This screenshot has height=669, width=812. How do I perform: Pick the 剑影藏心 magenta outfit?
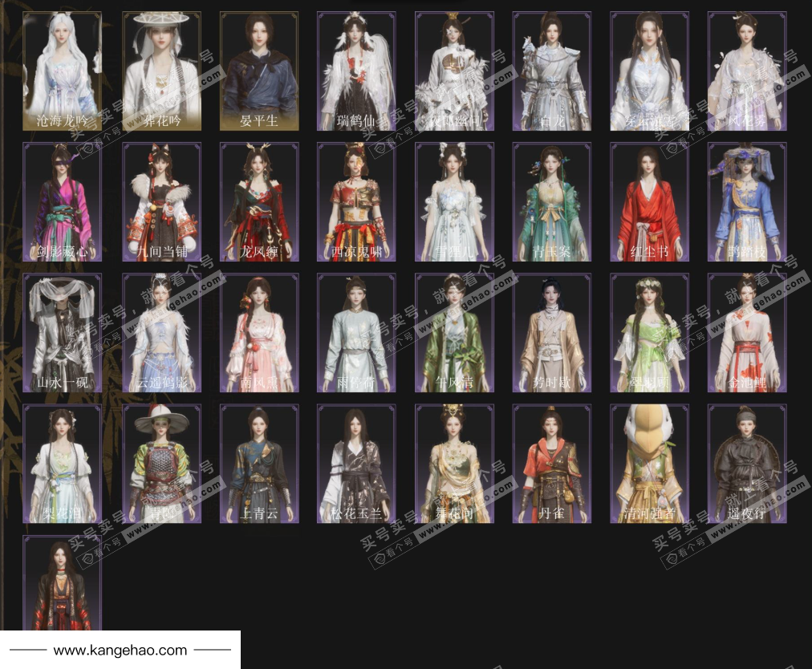click(x=63, y=202)
